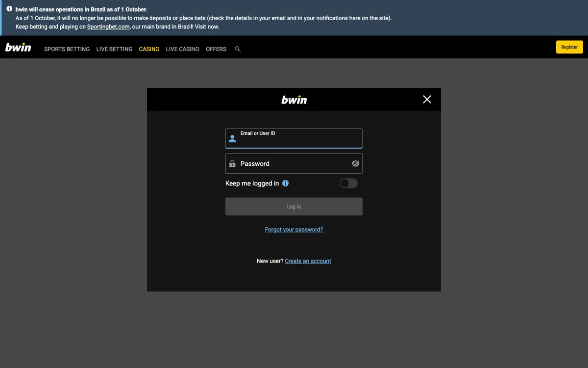The image size is (588, 368).
Task: Click the info icon in announcement banner
Action: coord(9,9)
